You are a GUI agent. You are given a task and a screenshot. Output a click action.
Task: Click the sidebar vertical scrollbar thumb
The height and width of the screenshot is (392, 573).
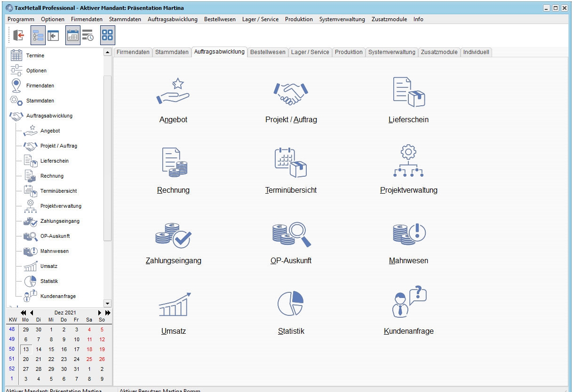pos(107,157)
